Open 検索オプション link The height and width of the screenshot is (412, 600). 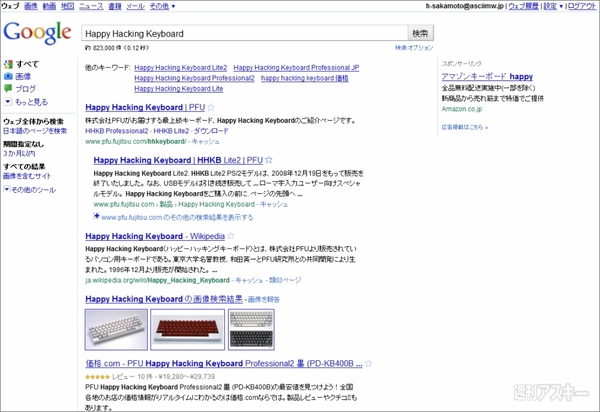click(414, 48)
